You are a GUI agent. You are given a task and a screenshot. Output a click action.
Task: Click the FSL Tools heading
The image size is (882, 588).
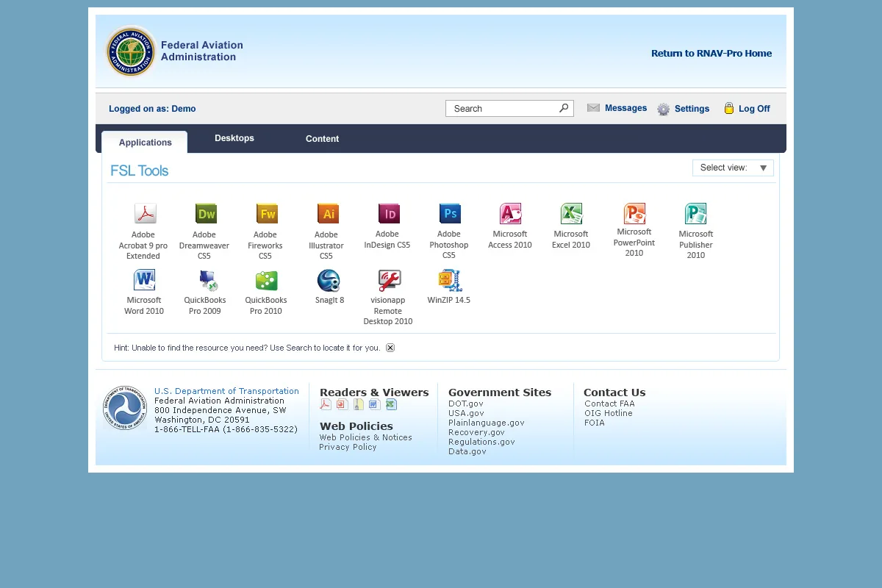pos(140,171)
